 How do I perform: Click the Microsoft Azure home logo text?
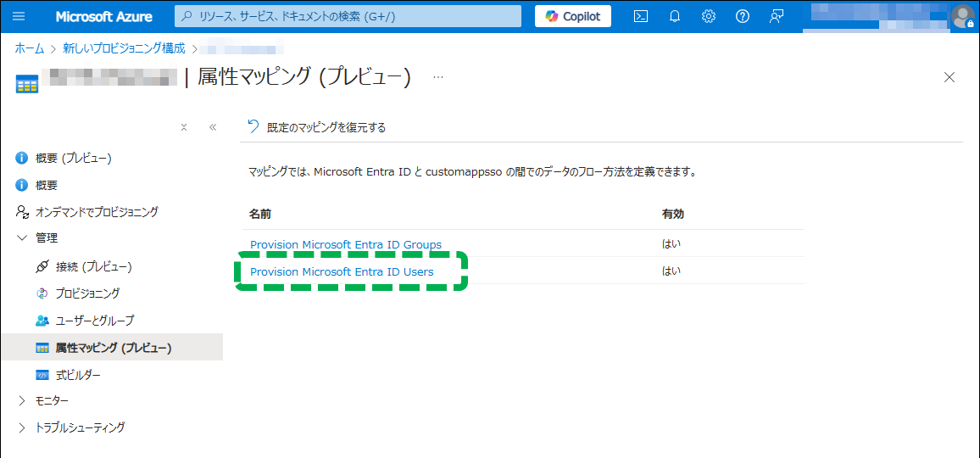[x=103, y=17]
